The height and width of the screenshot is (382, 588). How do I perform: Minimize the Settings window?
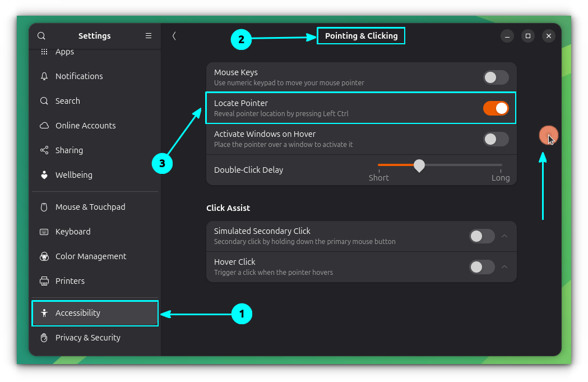coord(507,36)
